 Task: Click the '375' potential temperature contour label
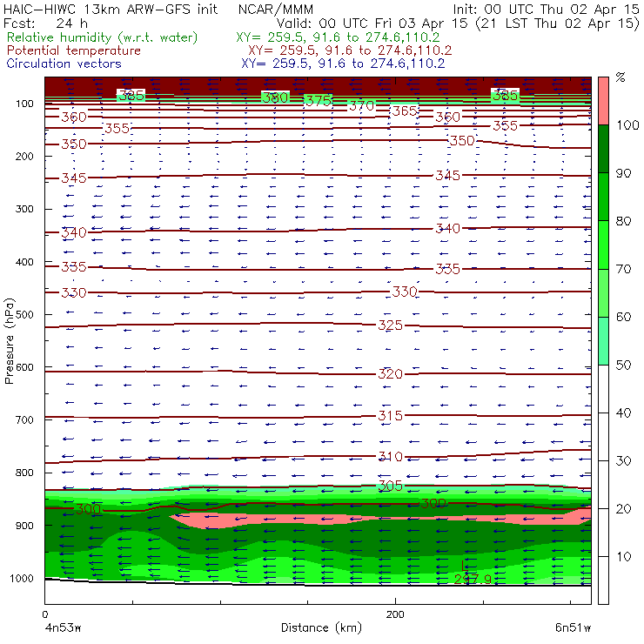coord(319,101)
